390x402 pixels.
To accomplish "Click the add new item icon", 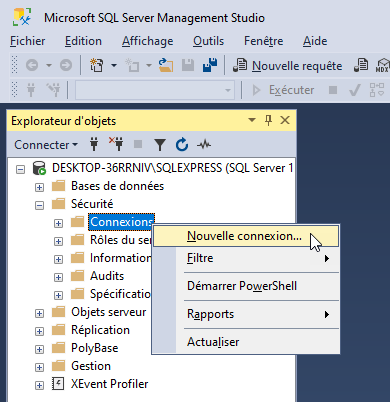I will [132, 65].
